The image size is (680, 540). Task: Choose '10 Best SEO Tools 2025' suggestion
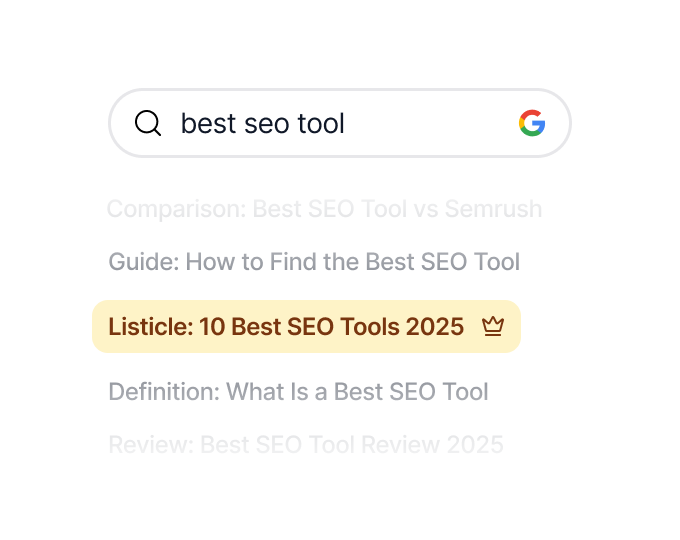tap(332, 327)
